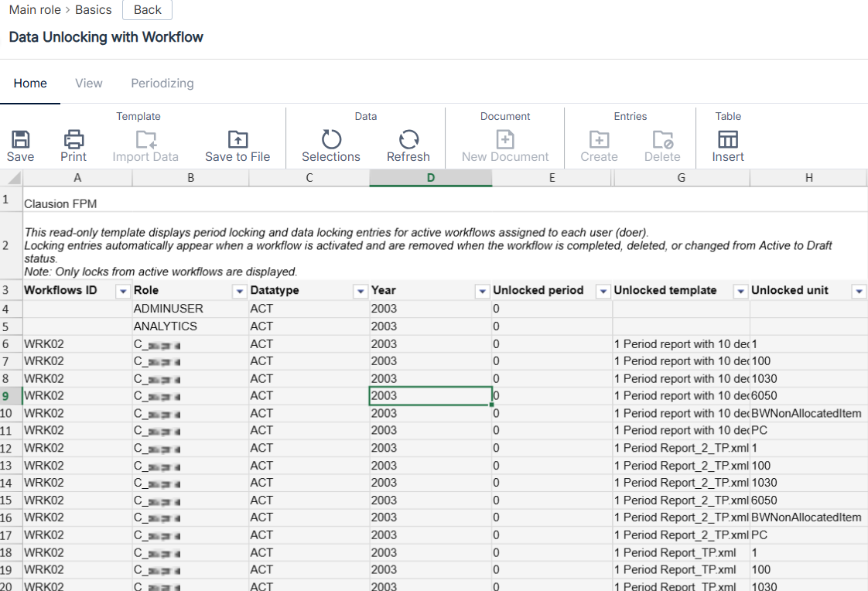
Task: Click the Insert table icon
Action: (x=727, y=139)
